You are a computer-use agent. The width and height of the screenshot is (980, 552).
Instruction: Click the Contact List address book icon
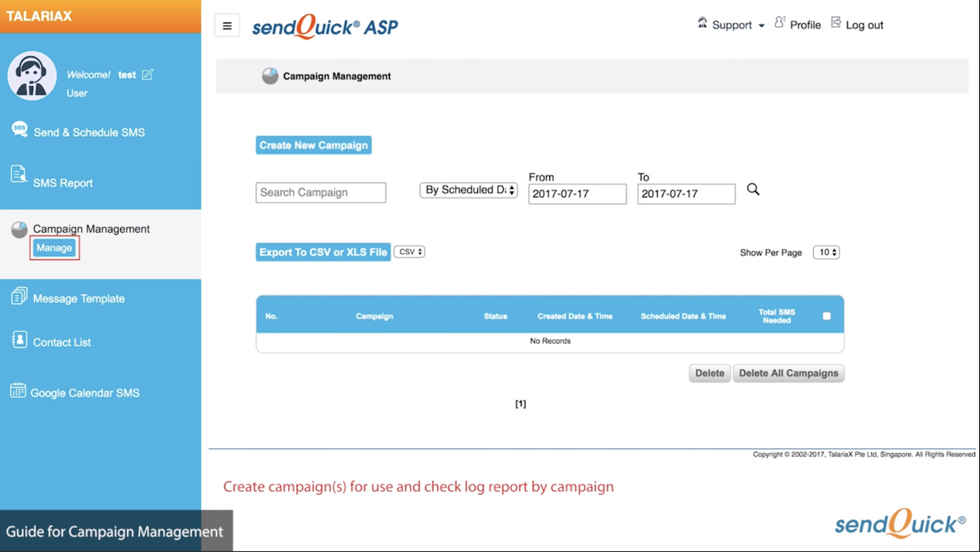click(19, 340)
